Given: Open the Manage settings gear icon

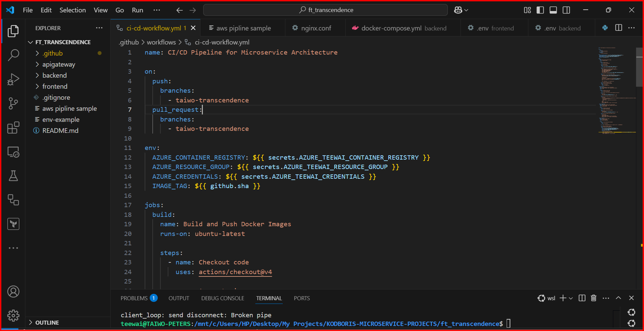Looking at the screenshot, I should click(13, 315).
